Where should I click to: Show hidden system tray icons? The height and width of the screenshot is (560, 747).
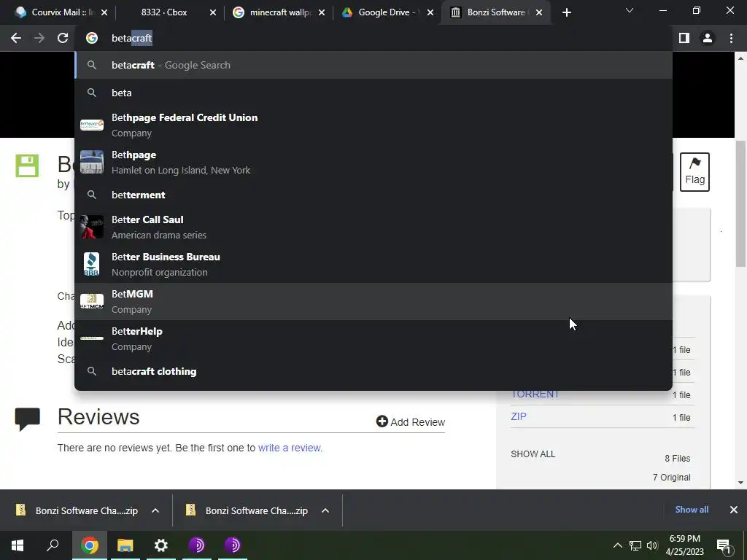click(x=617, y=545)
